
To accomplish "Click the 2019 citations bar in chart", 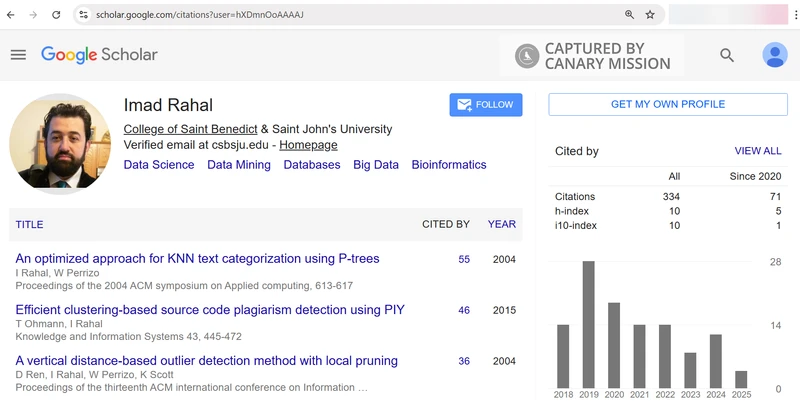I will point(589,324).
